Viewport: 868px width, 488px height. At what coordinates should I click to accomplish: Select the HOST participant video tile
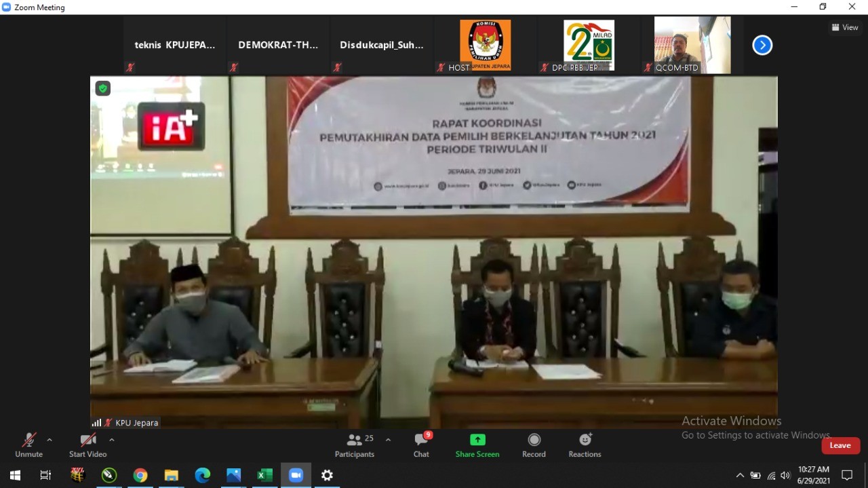click(485, 45)
